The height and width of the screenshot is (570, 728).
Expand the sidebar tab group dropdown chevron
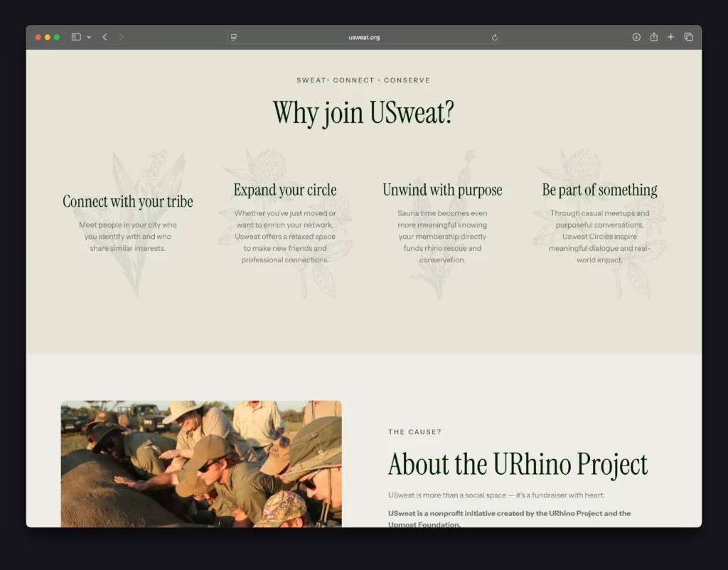coord(89,37)
